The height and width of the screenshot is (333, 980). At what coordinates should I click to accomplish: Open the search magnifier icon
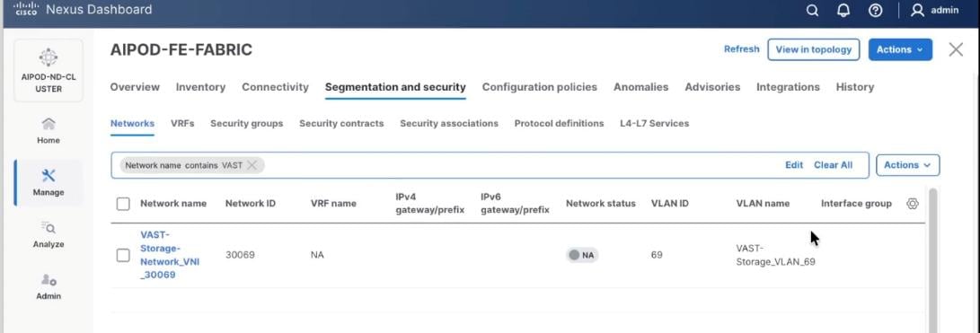813,11
